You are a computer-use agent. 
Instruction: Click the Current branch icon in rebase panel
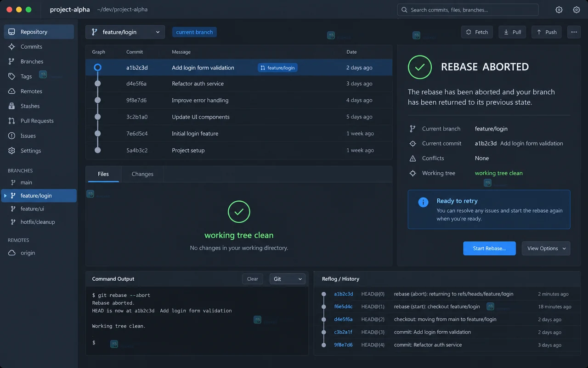click(x=413, y=129)
